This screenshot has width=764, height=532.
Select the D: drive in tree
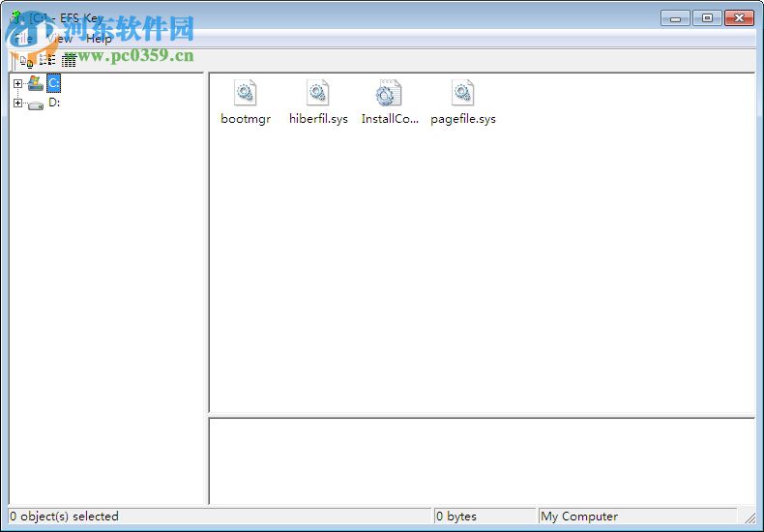tap(54, 103)
